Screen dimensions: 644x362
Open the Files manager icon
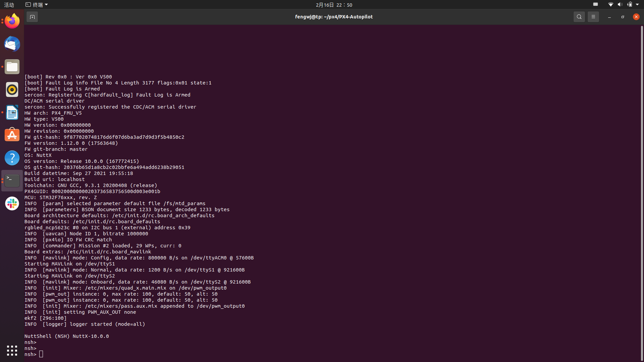[12, 67]
